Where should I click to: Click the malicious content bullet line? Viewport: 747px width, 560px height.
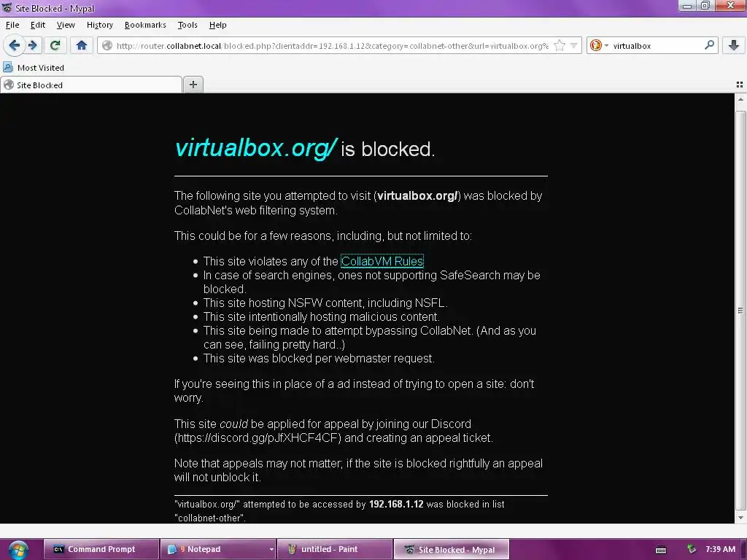(x=321, y=316)
